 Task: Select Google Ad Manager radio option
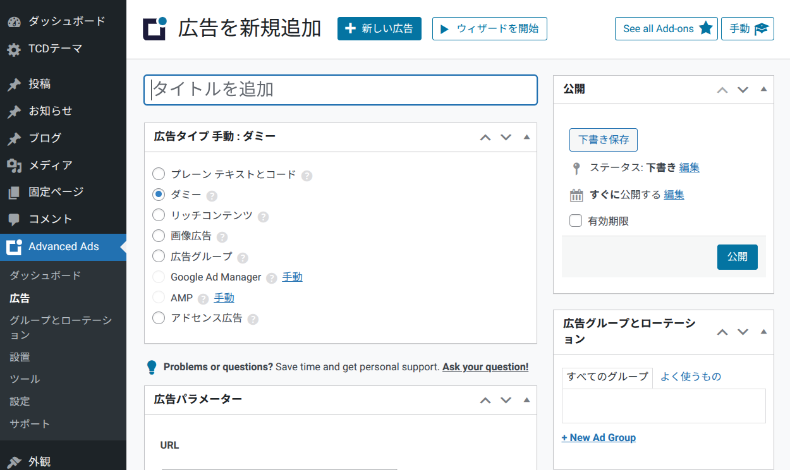(x=159, y=277)
